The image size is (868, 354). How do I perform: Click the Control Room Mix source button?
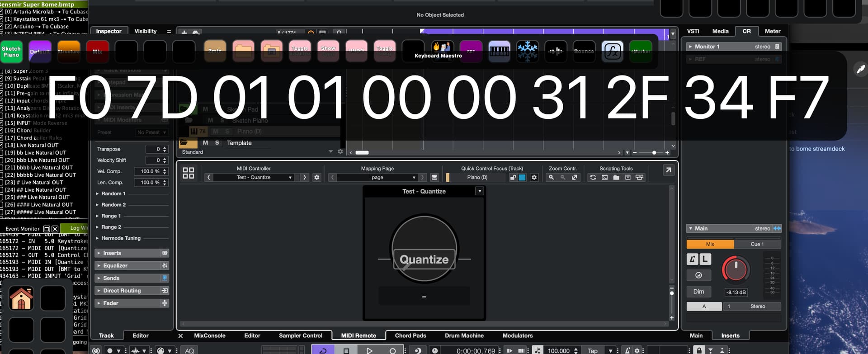click(710, 244)
